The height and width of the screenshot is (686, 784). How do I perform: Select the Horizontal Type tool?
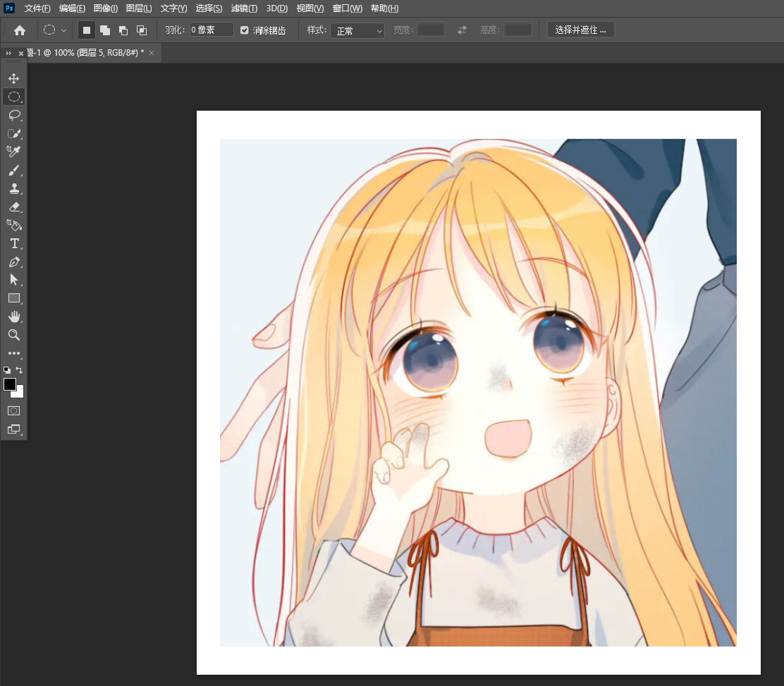pyautogui.click(x=13, y=243)
